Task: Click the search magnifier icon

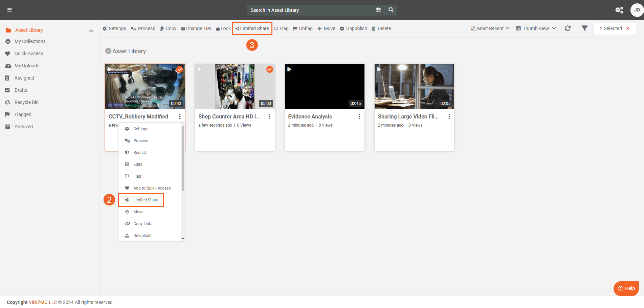Action: [391, 10]
